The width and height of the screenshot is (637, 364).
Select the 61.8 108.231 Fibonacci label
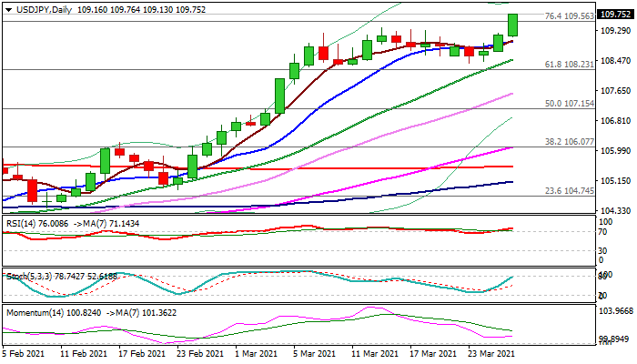[x=569, y=64]
